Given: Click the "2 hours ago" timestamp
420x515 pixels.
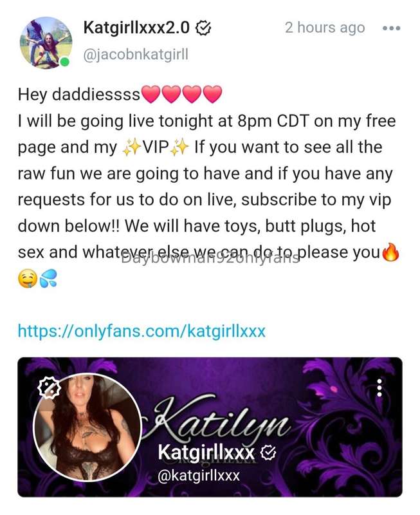Looking at the screenshot, I should [x=325, y=28].
